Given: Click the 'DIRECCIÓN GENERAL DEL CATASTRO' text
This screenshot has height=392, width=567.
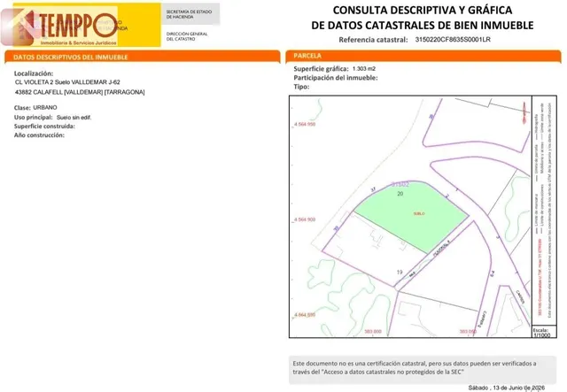Looking at the screenshot, I should (x=187, y=36).
